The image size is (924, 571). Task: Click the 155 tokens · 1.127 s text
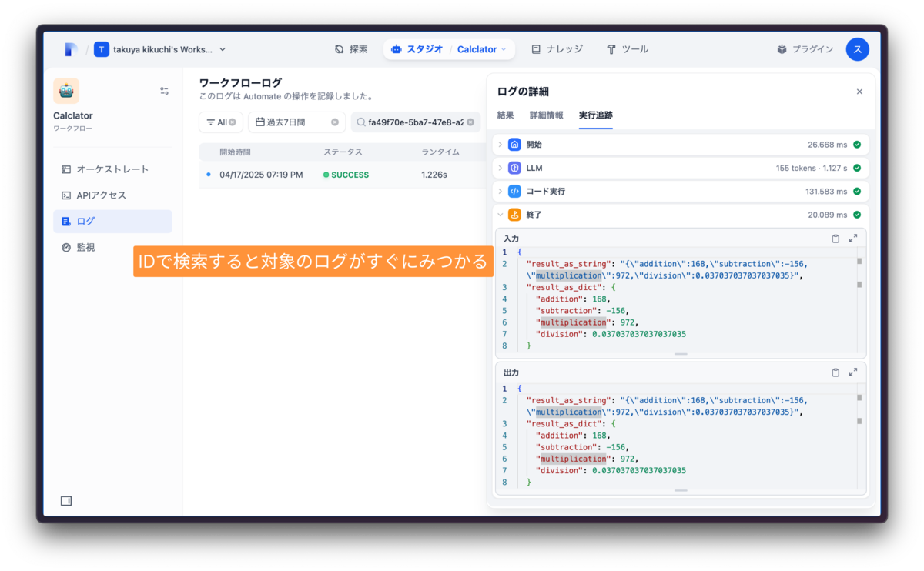click(x=812, y=168)
